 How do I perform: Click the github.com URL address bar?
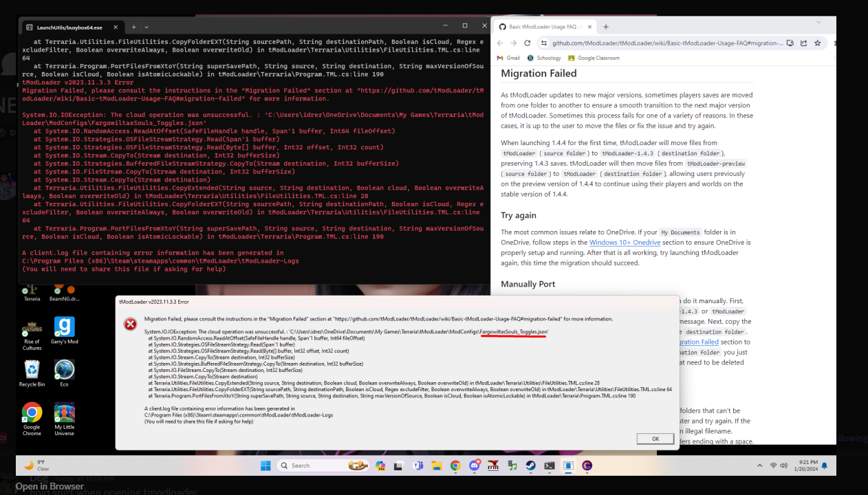[x=667, y=43]
